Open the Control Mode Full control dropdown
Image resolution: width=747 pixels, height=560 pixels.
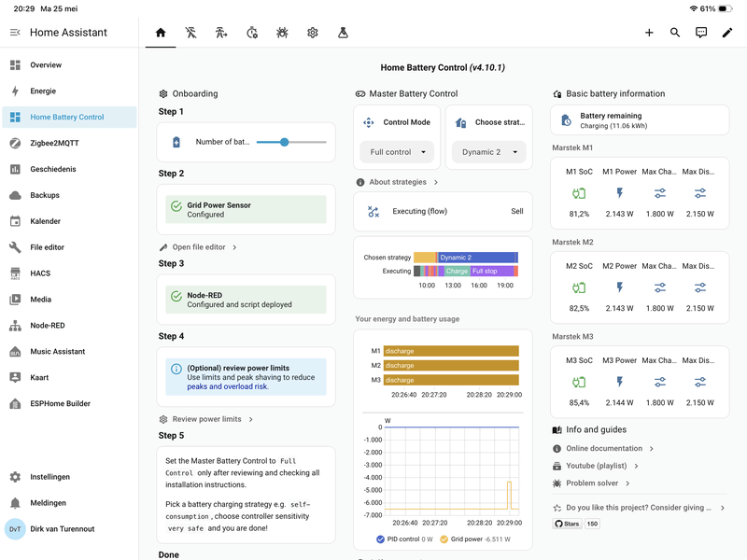[397, 152]
